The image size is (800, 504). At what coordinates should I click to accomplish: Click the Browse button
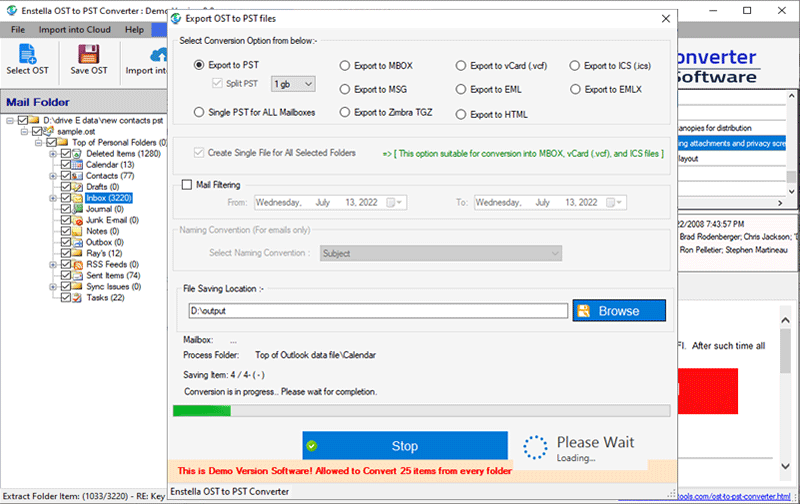pyautogui.click(x=618, y=311)
